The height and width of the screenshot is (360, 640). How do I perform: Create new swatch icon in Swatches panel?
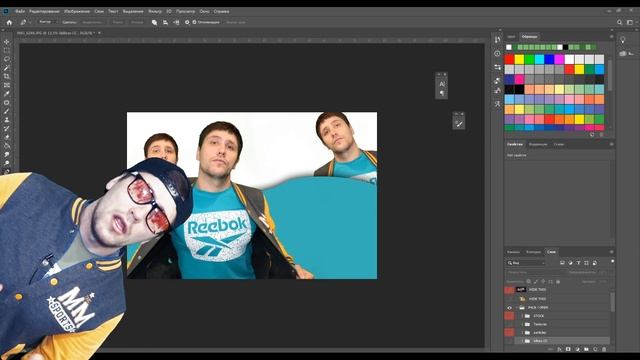[x=592, y=135]
